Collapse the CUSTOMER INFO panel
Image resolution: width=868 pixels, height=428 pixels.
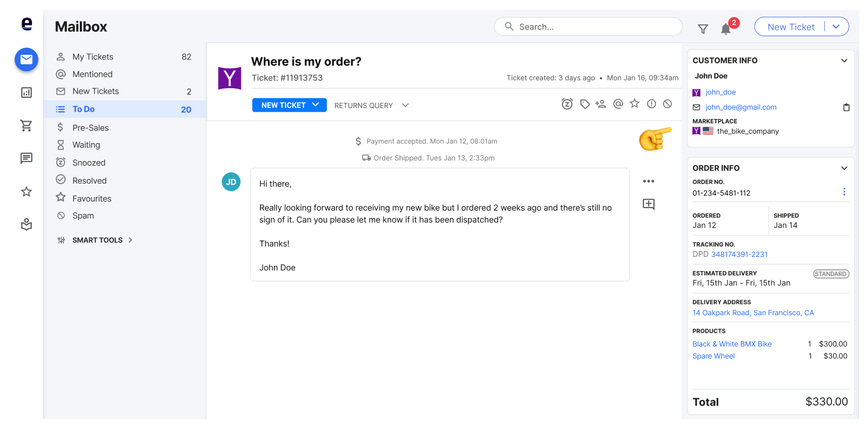pyautogui.click(x=844, y=60)
